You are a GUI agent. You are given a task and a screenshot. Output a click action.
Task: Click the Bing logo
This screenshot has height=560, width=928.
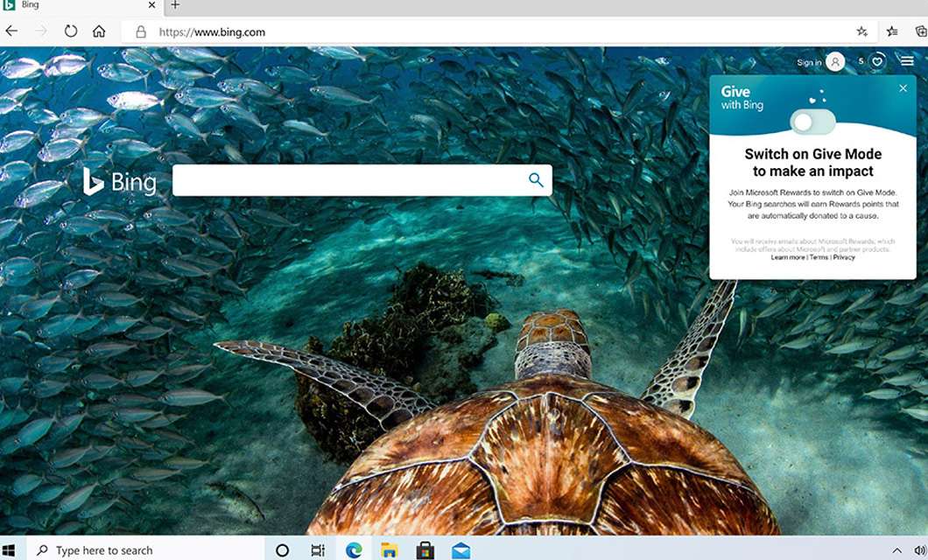pyautogui.click(x=120, y=181)
